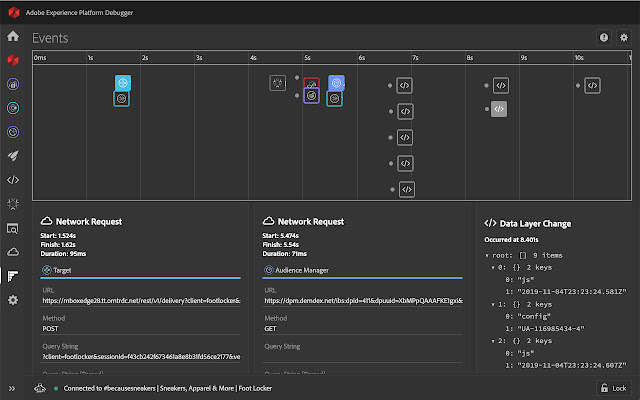Select the blue Target event near 1.5s
This screenshot has height=400, width=640.
(122, 83)
